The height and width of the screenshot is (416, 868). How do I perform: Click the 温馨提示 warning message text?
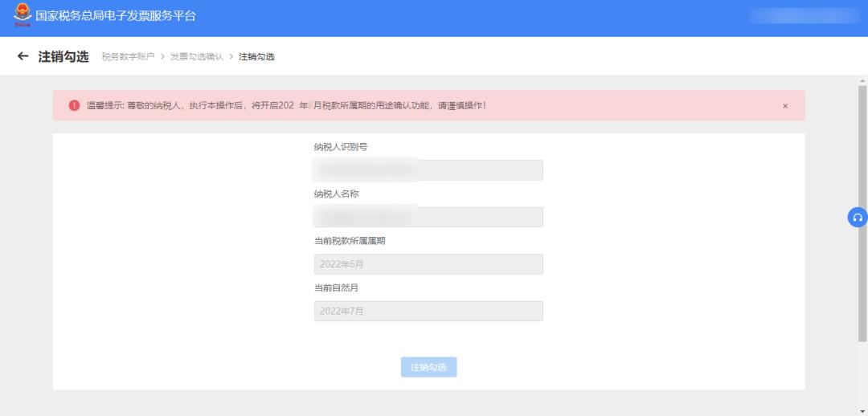[286, 105]
